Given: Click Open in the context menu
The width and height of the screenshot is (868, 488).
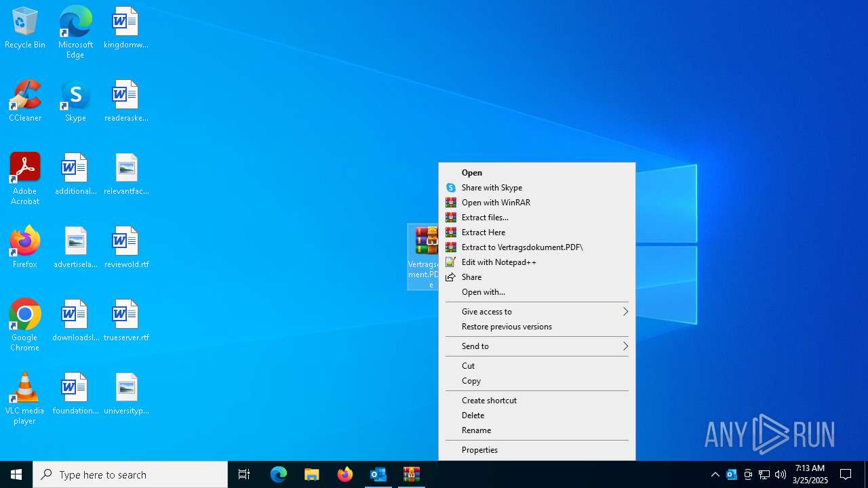Looking at the screenshot, I should click(537, 173).
